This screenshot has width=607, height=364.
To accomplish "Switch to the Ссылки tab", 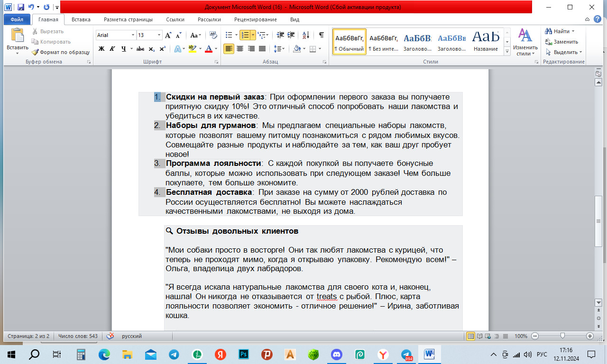I will click(175, 19).
